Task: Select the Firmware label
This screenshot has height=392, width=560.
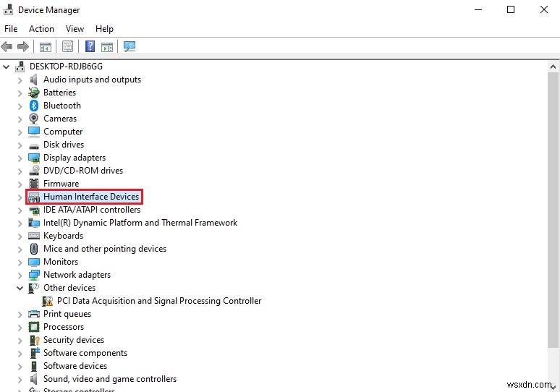Action: [61, 184]
